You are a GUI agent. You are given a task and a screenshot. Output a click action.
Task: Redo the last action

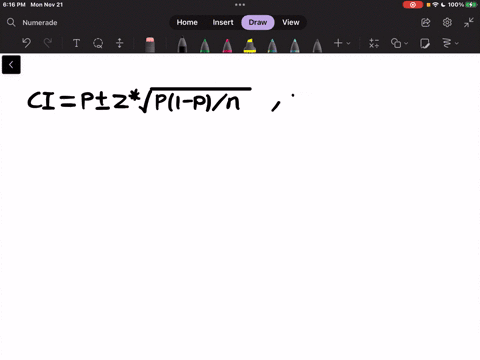pyautogui.click(x=48, y=43)
